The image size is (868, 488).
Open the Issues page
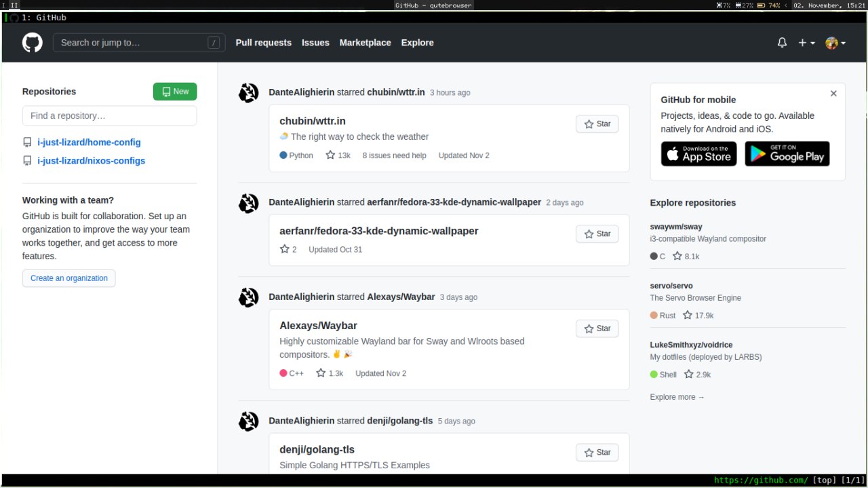pyautogui.click(x=315, y=43)
